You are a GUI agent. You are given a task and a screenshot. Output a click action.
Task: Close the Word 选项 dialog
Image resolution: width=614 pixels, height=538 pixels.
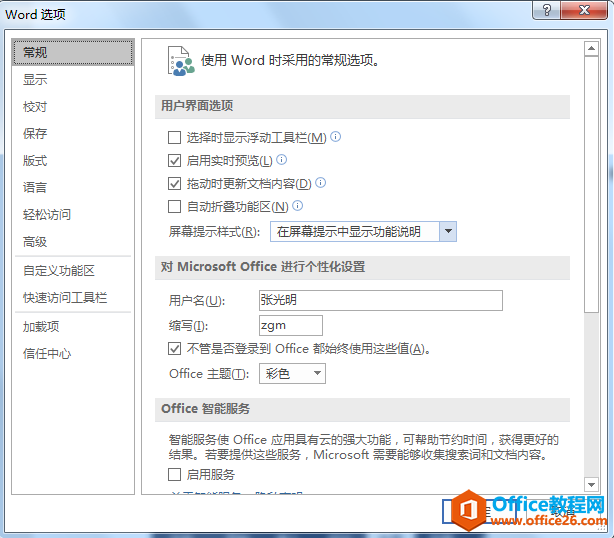[x=584, y=10]
